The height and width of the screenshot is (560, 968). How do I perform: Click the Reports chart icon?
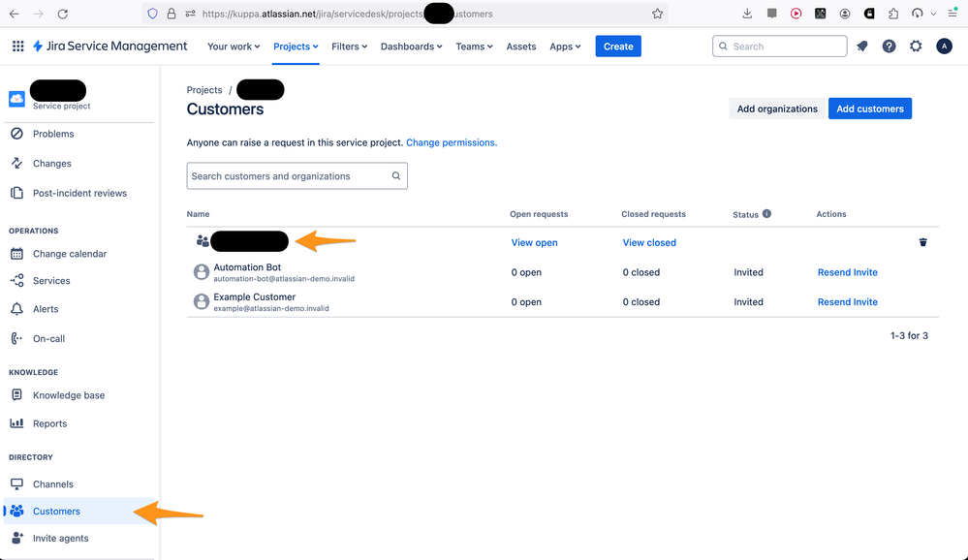[x=16, y=423]
